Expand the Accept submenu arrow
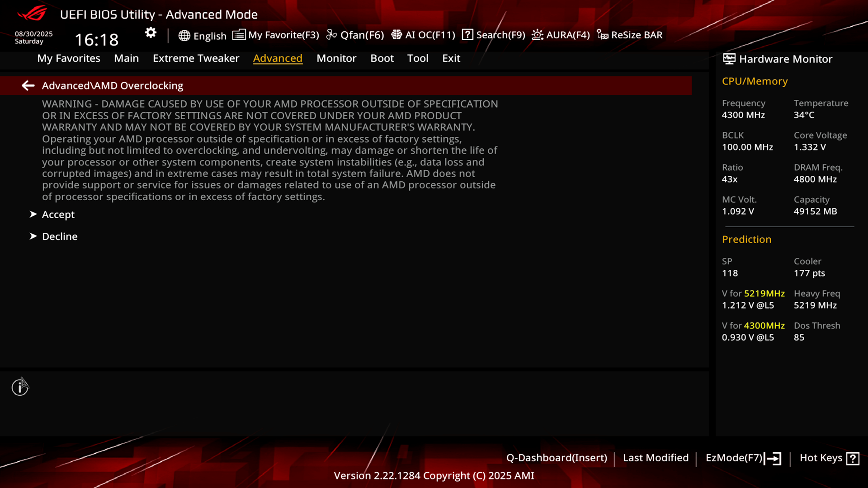868x488 pixels. (x=33, y=214)
